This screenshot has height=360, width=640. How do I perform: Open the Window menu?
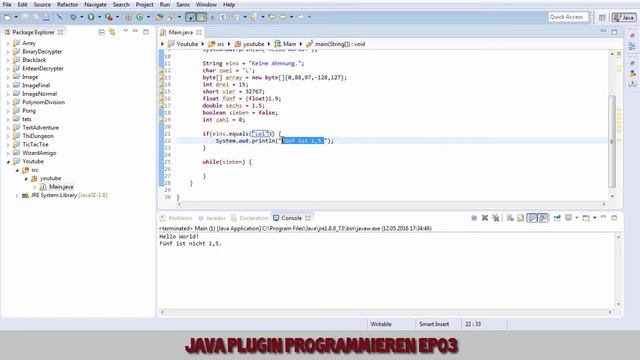tap(206, 4)
